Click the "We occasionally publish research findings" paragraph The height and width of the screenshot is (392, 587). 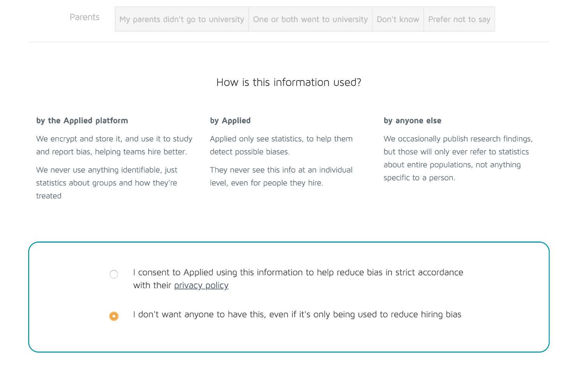pyautogui.click(x=458, y=158)
